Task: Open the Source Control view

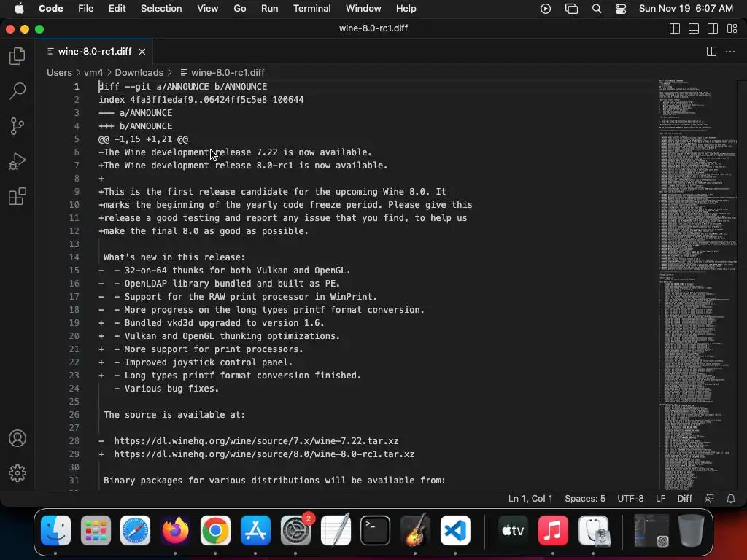Action: coord(18,126)
